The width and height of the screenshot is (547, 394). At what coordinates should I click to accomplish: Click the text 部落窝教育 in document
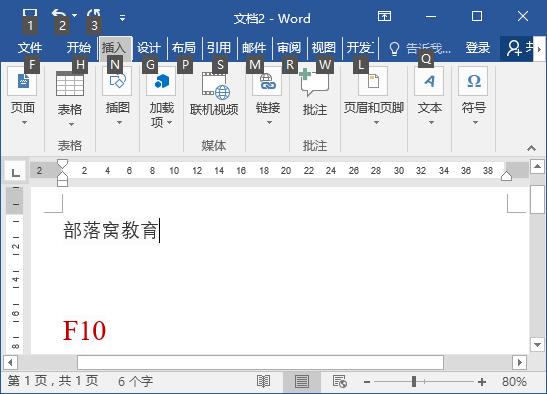pyautogui.click(x=110, y=230)
